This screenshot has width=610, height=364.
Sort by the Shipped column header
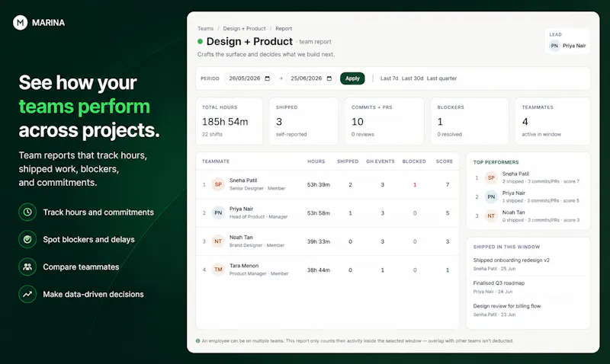pyautogui.click(x=348, y=161)
